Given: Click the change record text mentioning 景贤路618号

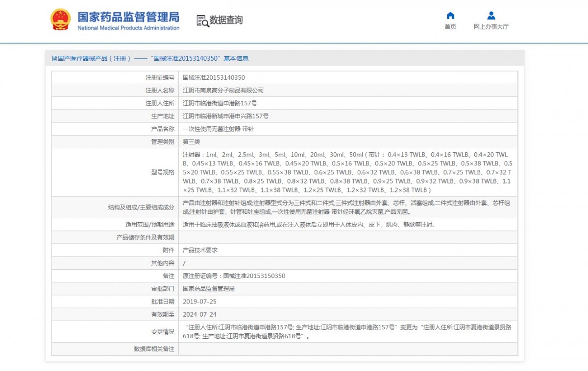Looking at the screenshot, I should (348, 332).
